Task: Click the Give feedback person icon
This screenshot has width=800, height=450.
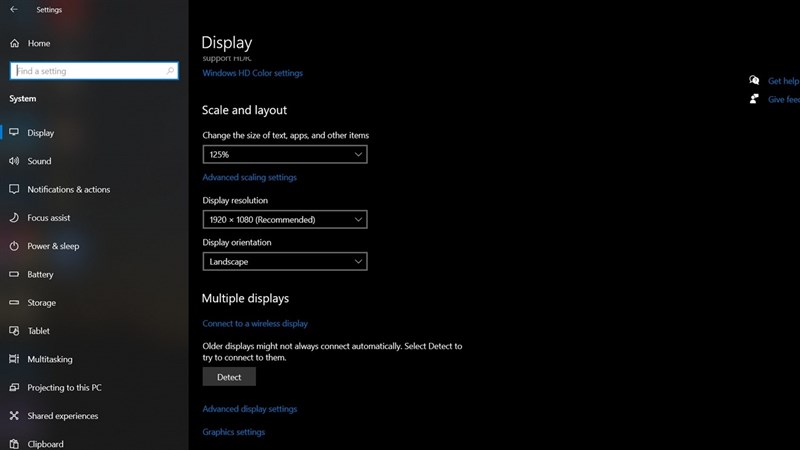Action: click(x=754, y=99)
